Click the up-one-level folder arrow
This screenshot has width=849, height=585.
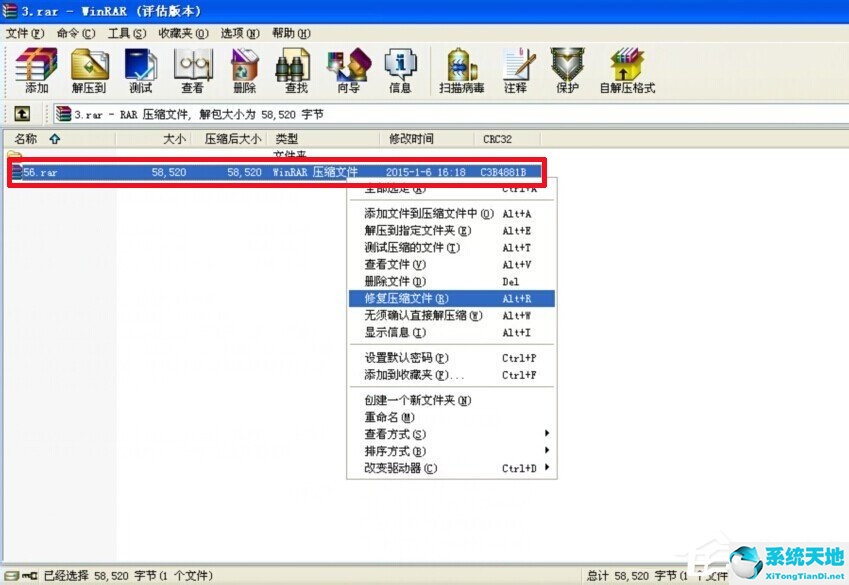click(22, 113)
